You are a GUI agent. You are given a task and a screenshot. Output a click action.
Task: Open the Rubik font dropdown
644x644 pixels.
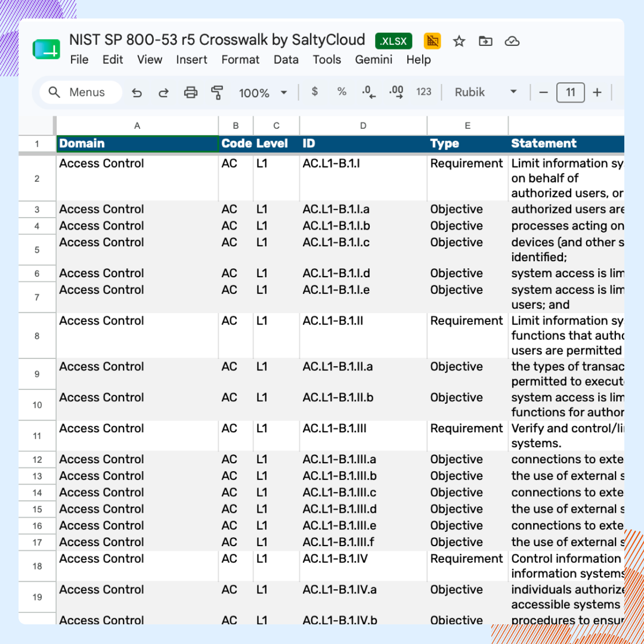coord(485,92)
